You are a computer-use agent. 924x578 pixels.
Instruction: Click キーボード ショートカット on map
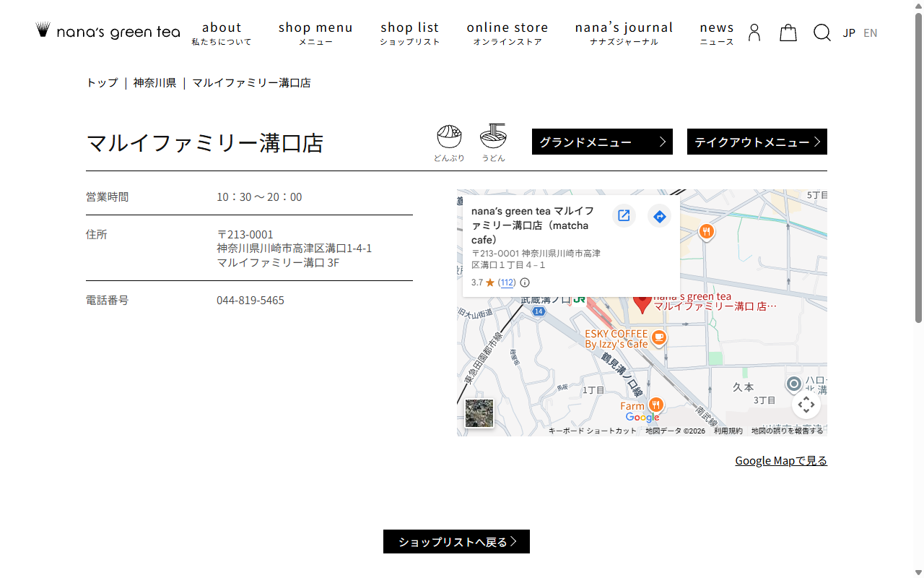(592, 431)
